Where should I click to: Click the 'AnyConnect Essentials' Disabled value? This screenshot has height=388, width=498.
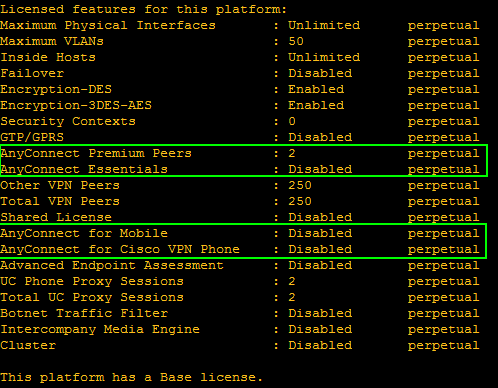click(x=320, y=169)
